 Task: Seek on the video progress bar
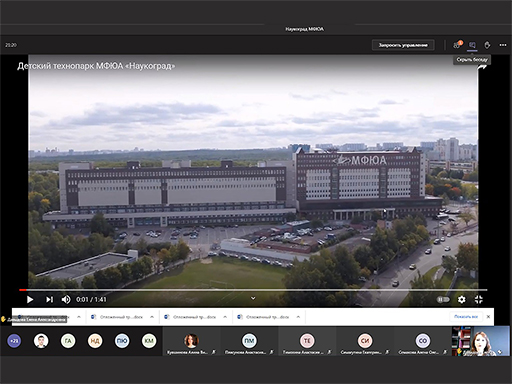(x=253, y=290)
